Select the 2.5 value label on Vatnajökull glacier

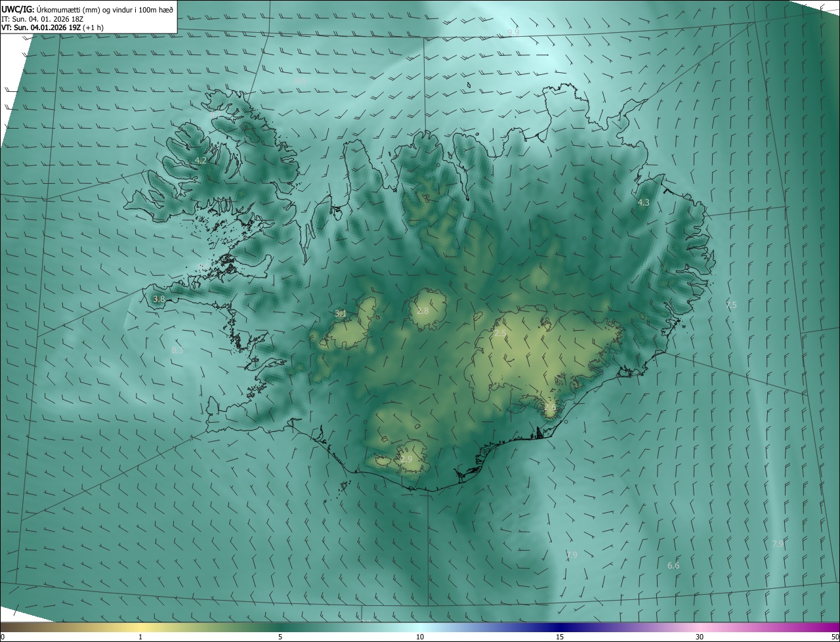(500, 333)
